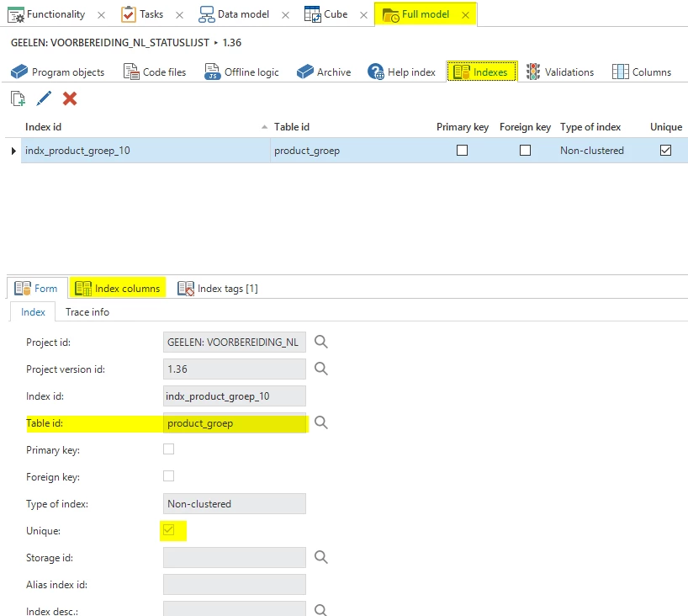
Task: Click the Foreign key column header
Action: (525, 127)
